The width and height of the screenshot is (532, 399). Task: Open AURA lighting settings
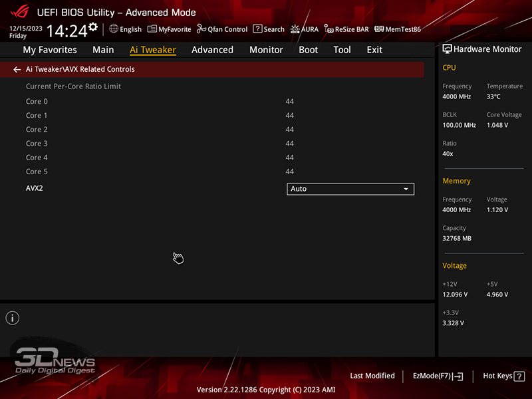point(305,29)
